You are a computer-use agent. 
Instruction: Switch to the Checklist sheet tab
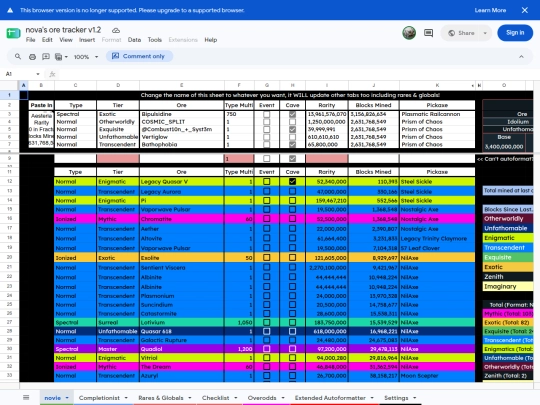[216, 398]
